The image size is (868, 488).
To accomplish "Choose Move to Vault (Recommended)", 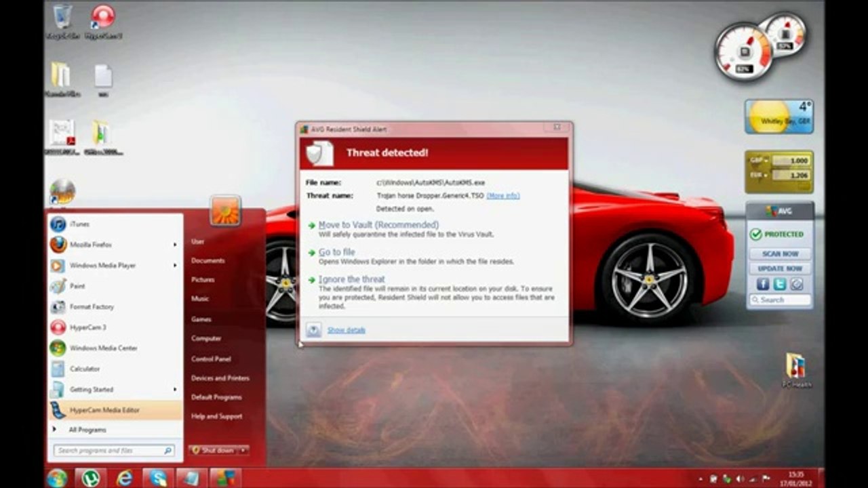I will pyautogui.click(x=378, y=225).
